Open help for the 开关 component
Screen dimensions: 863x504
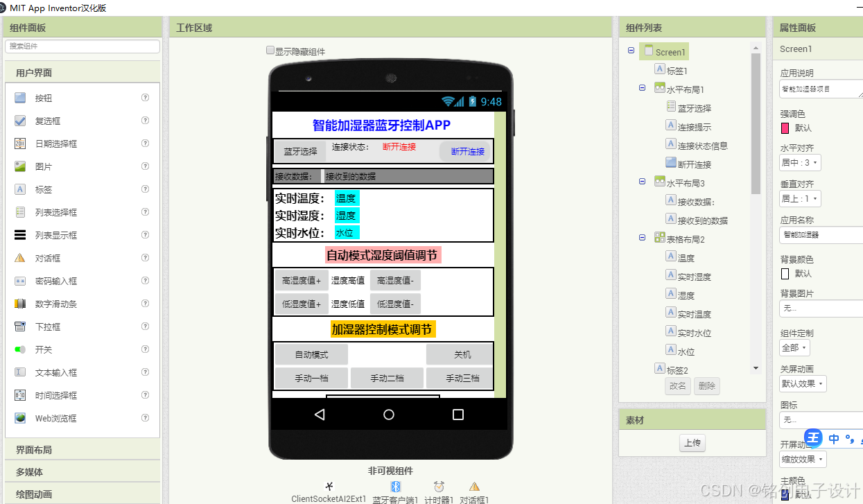(x=145, y=349)
